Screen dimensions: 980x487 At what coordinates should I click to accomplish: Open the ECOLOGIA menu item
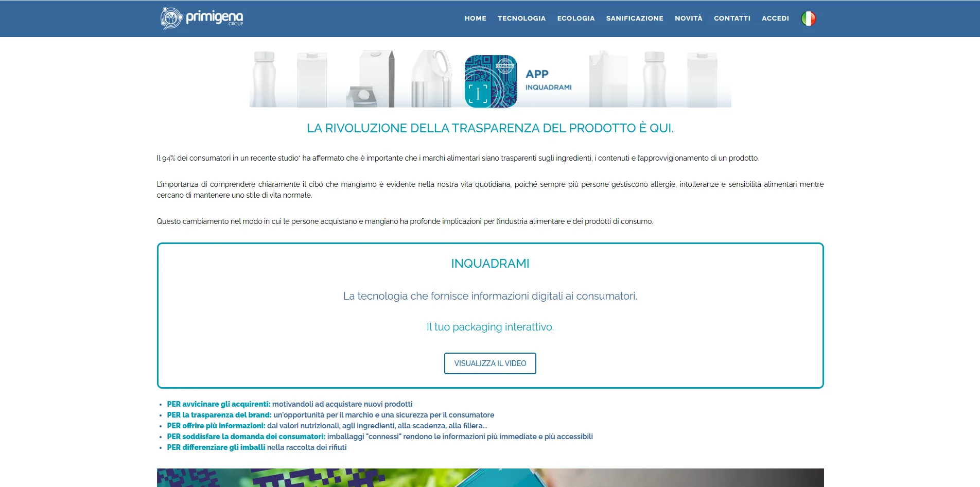575,18
